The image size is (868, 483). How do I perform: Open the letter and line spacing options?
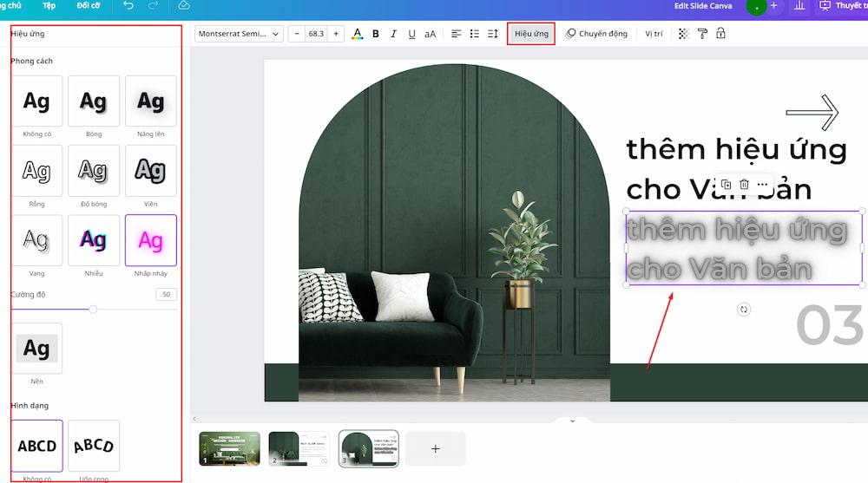(x=493, y=34)
